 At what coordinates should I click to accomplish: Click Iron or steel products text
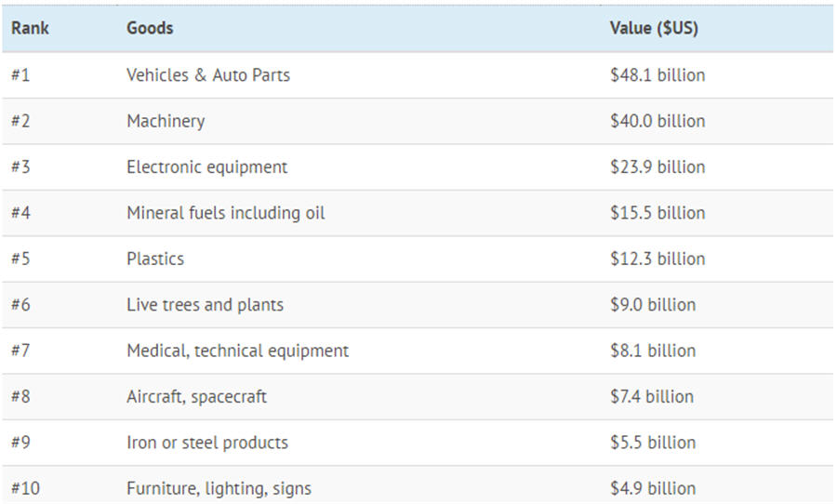(x=207, y=443)
